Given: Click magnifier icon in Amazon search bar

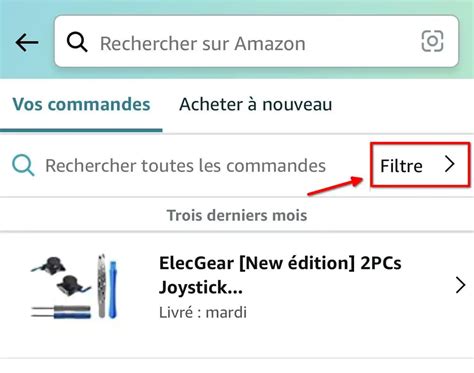Looking at the screenshot, I should [77, 42].
